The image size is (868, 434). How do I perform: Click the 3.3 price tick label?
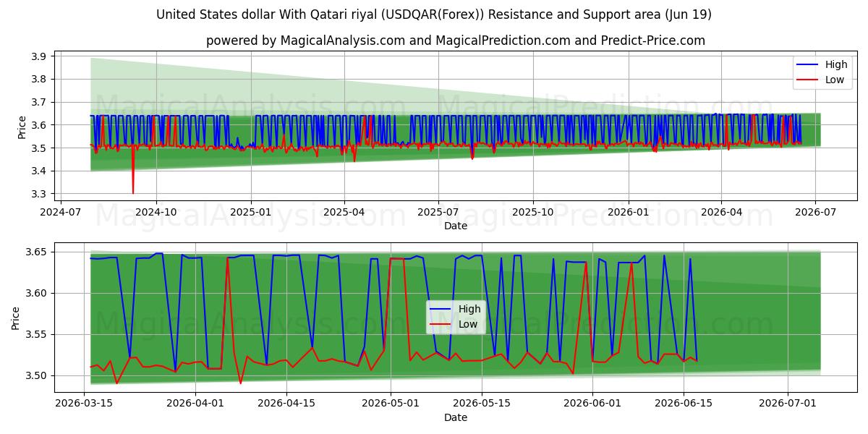39,195
